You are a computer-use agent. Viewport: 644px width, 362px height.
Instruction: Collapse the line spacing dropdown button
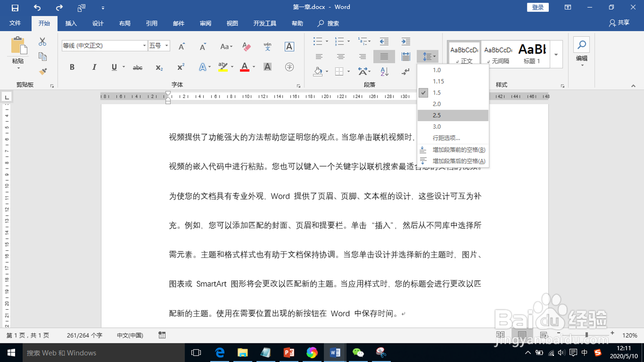click(427, 57)
